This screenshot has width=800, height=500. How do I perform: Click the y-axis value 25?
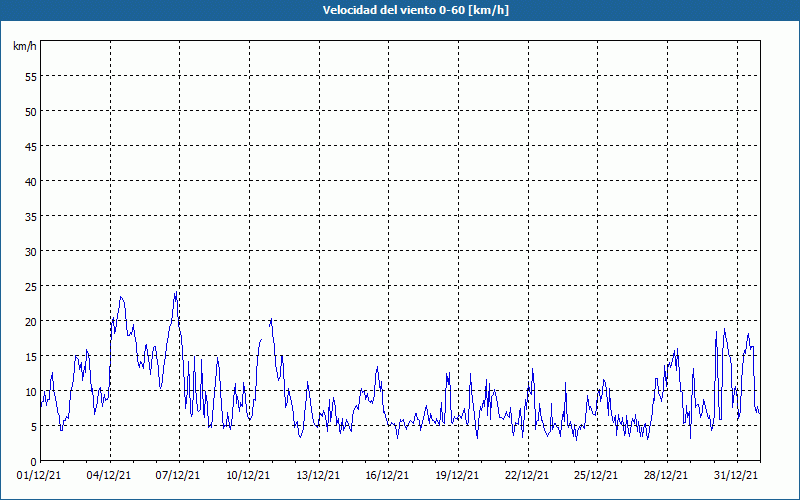[31, 287]
